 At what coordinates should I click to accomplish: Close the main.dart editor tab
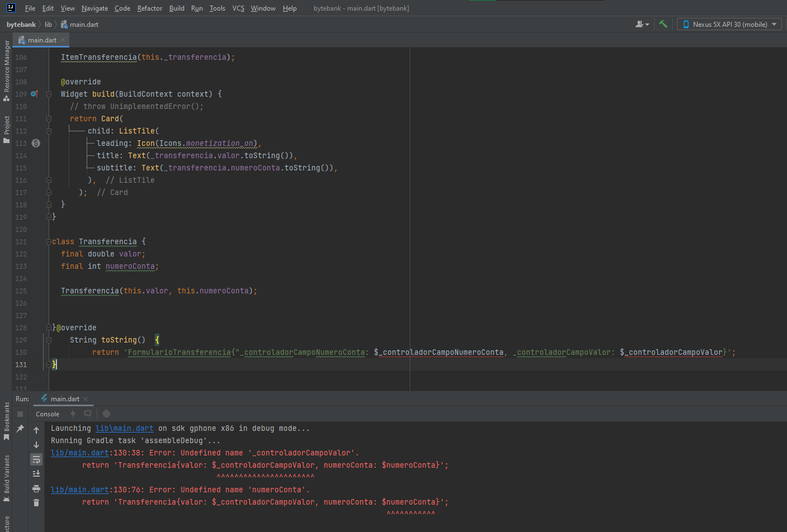point(63,40)
